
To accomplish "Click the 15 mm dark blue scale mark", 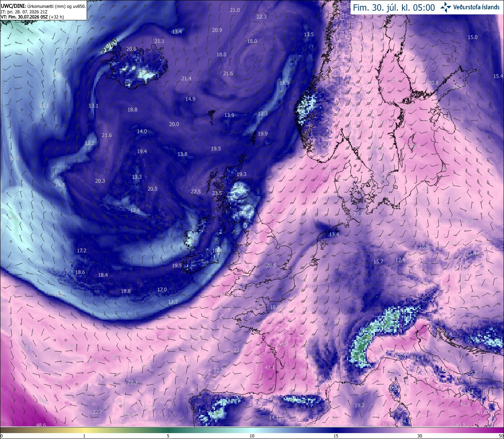I will [336, 436].
